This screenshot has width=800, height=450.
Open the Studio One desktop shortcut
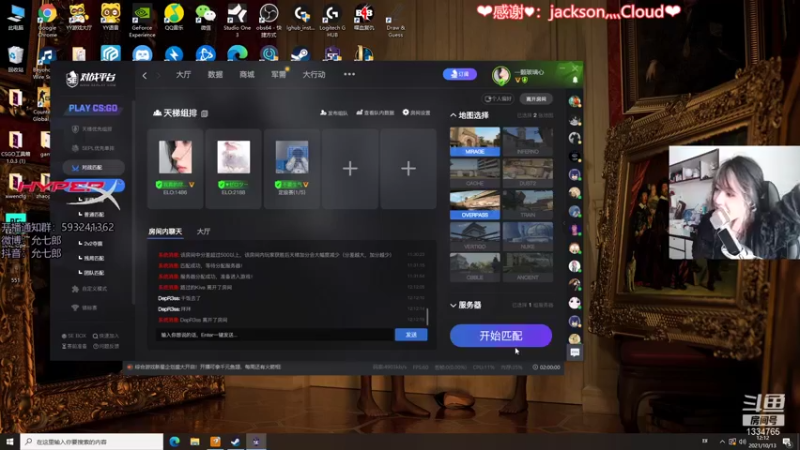point(237,21)
